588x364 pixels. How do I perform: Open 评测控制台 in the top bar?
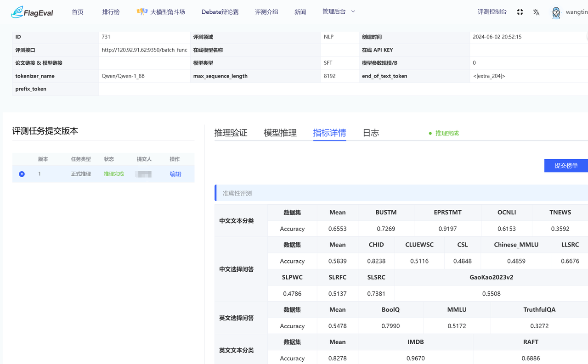pyautogui.click(x=492, y=12)
